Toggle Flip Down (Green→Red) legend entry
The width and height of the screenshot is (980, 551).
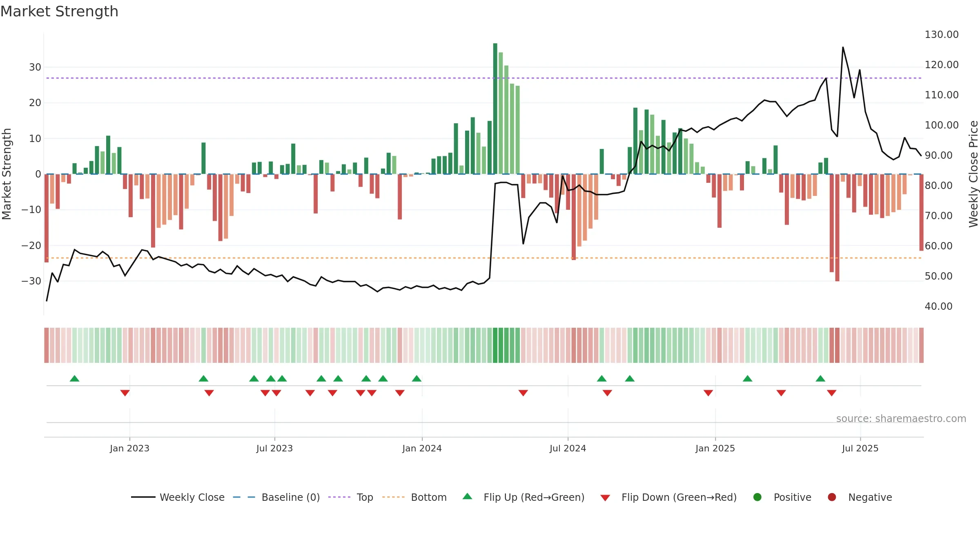tap(668, 497)
